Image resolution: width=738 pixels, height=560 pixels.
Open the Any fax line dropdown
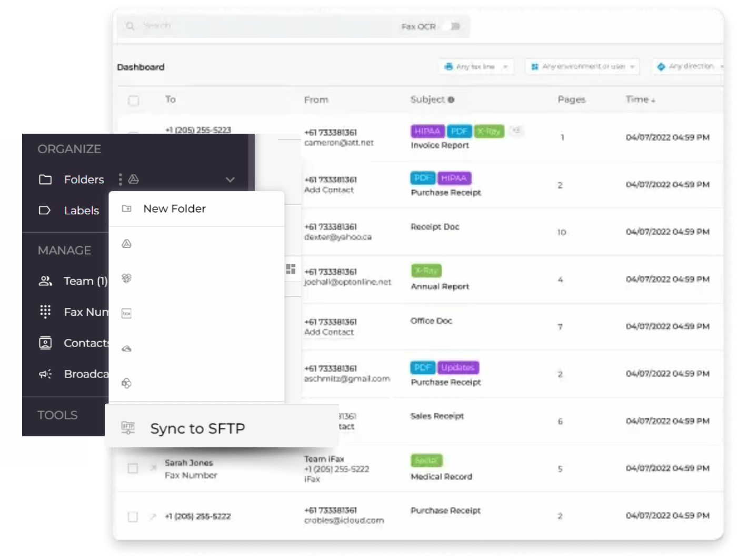[475, 66]
